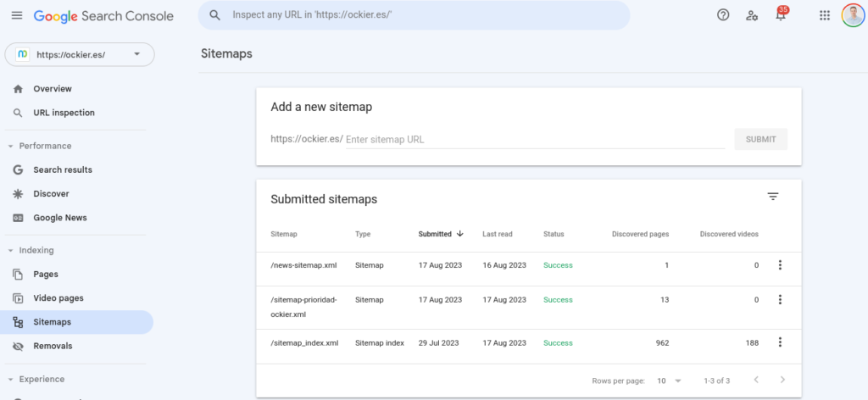The width and height of the screenshot is (868, 400).
Task: Open the Google apps grid
Action: 825,15
